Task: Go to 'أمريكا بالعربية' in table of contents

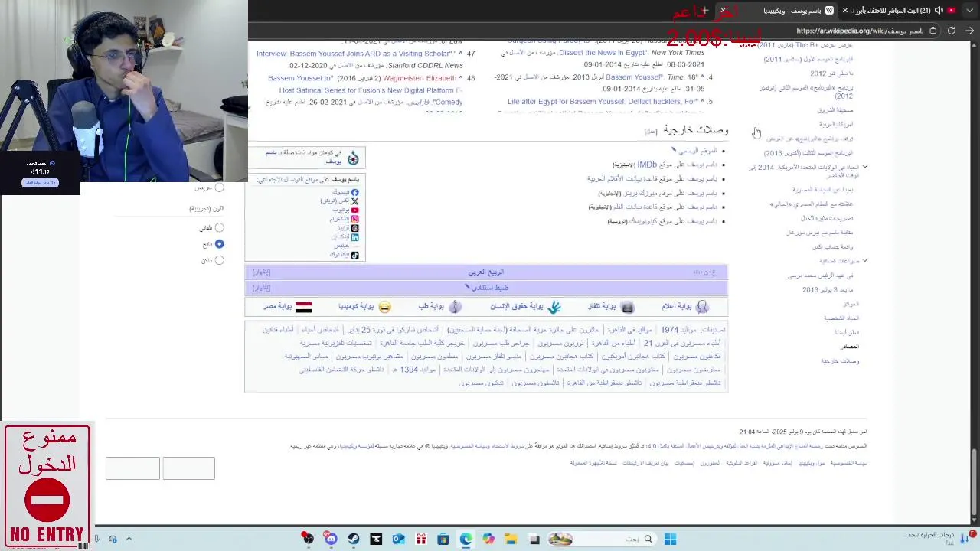Action: tap(836, 124)
